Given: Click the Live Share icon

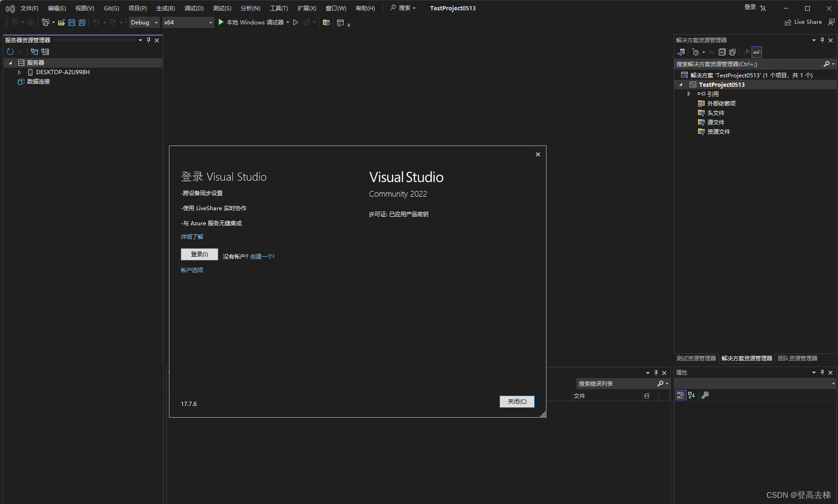Looking at the screenshot, I should pos(788,22).
